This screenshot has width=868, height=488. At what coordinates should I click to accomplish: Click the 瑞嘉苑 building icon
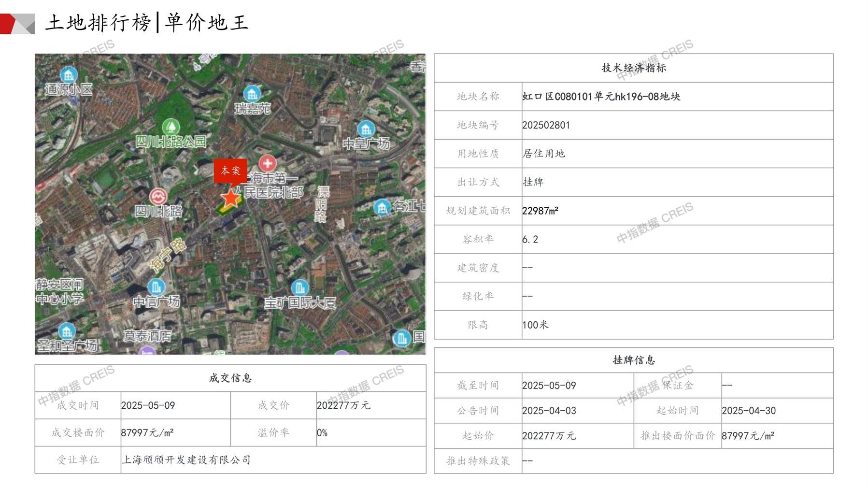coord(252,93)
